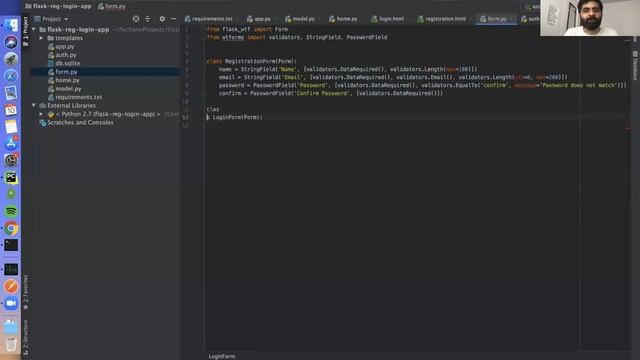Click the red error stripe marker

click(x=627, y=129)
